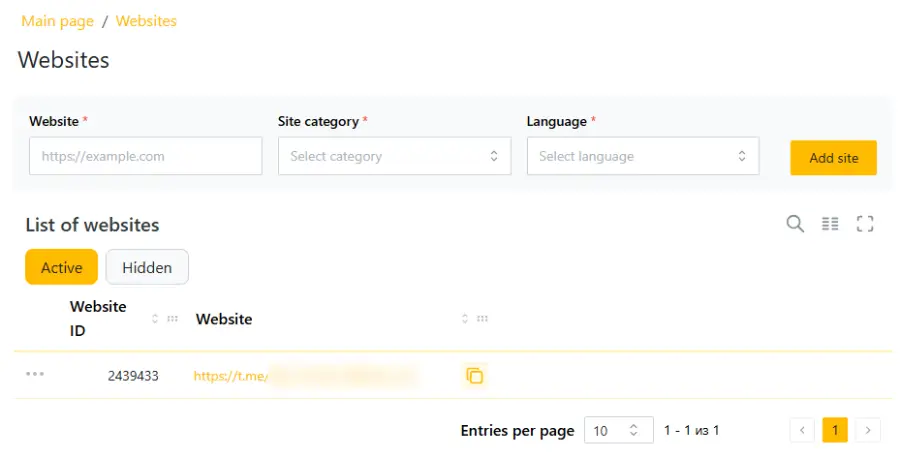900x458 pixels.
Task: Switch to the Hidden sites tab
Action: coord(147,267)
